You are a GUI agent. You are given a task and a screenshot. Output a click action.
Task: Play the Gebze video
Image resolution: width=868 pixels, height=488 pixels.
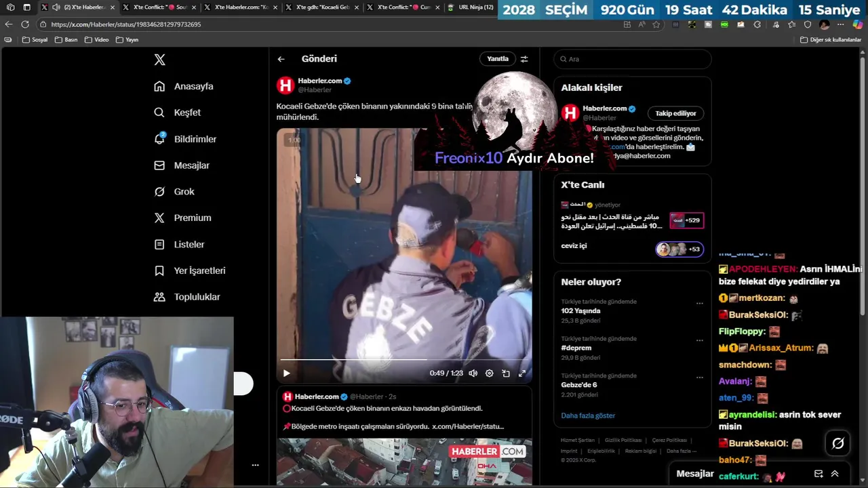point(286,373)
